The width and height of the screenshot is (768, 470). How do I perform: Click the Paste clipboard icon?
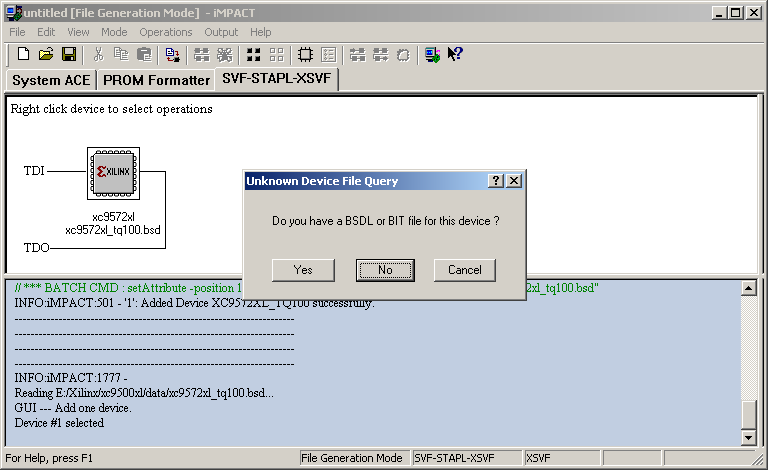144,54
